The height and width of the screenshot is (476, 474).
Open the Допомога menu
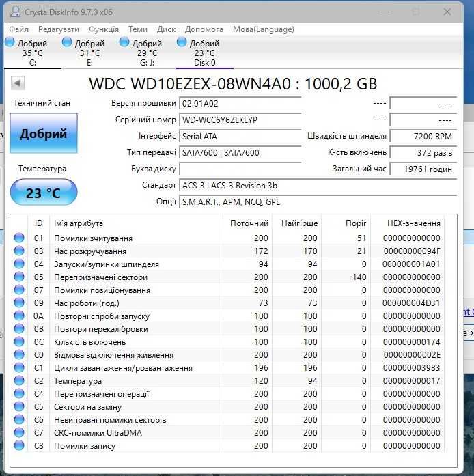click(204, 29)
